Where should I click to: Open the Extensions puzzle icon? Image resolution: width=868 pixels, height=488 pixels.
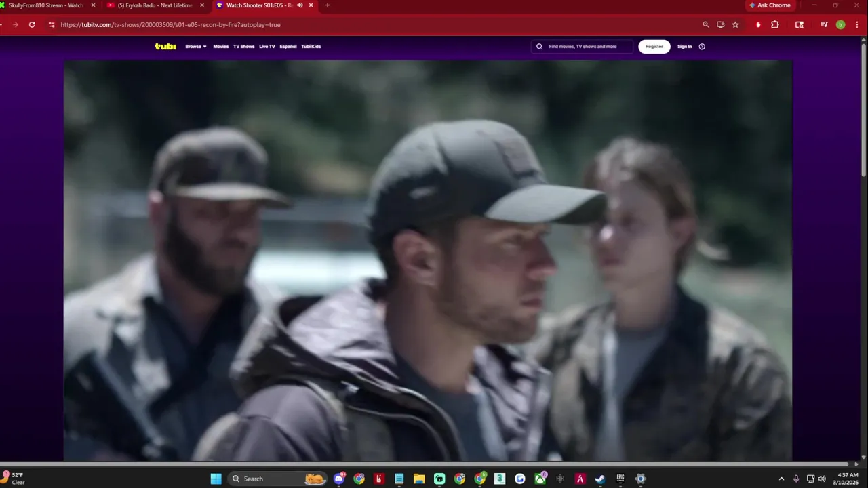pos(775,24)
